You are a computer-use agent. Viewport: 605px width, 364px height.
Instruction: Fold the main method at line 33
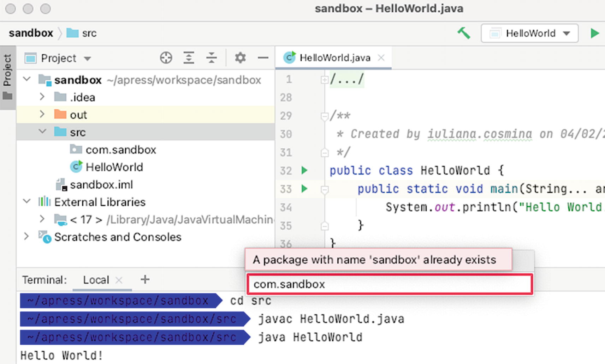point(324,190)
